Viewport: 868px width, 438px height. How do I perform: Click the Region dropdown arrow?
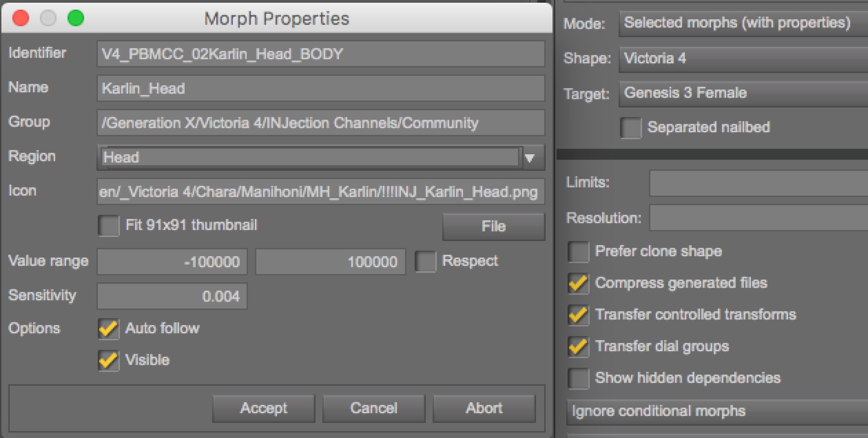(530, 158)
